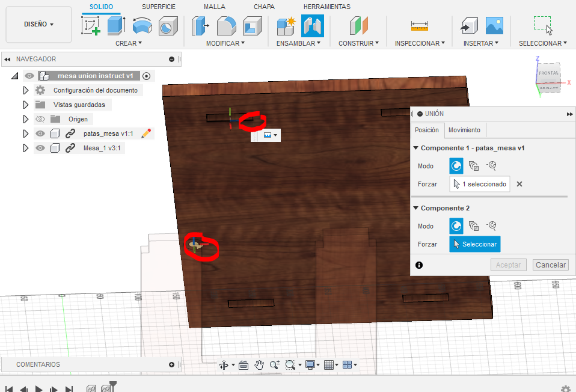Expand Configuración del documento node
This screenshot has width=576, height=392.
(x=25, y=90)
